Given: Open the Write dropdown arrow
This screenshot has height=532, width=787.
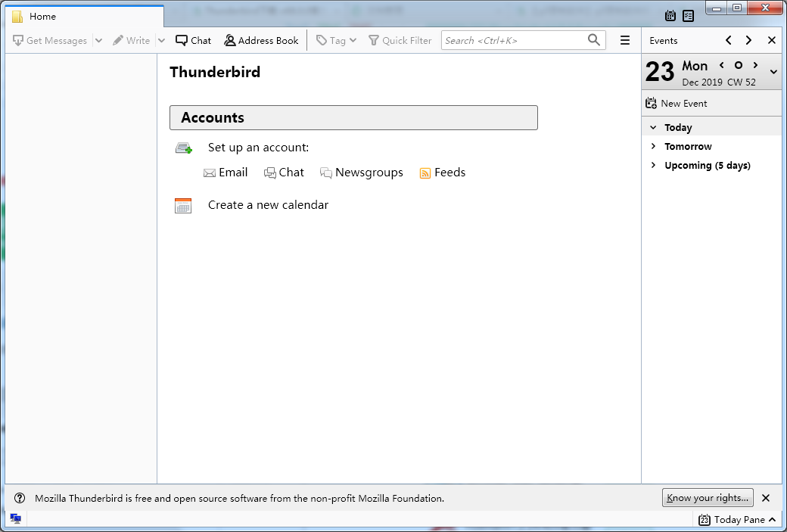Looking at the screenshot, I should coord(161,41).
